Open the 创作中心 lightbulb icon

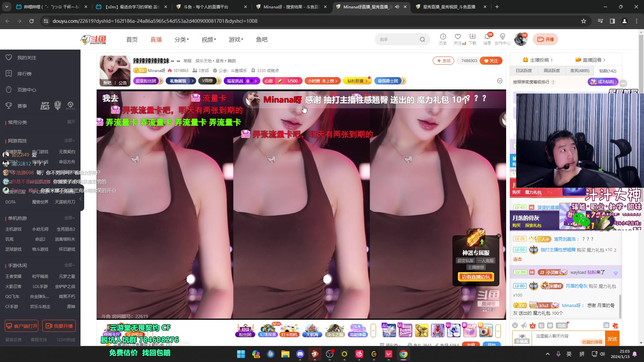tap(502, 37)
